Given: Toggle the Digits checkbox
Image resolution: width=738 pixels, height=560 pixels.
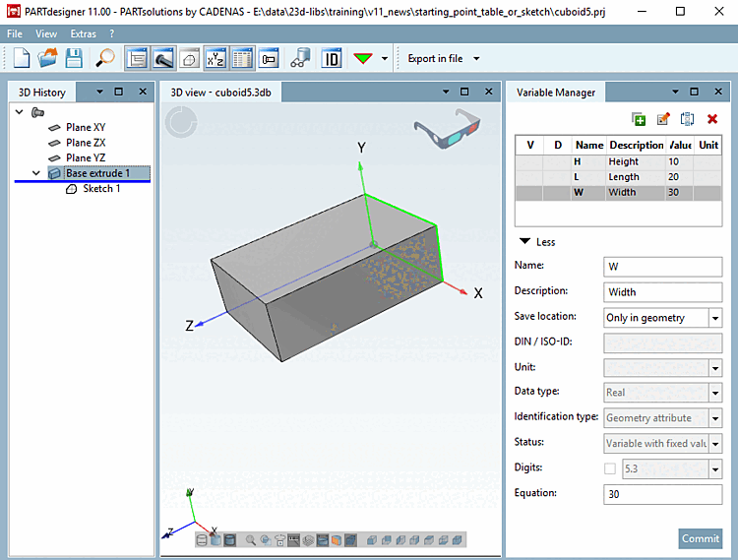Looking at the screenshot, I should 610,468.
